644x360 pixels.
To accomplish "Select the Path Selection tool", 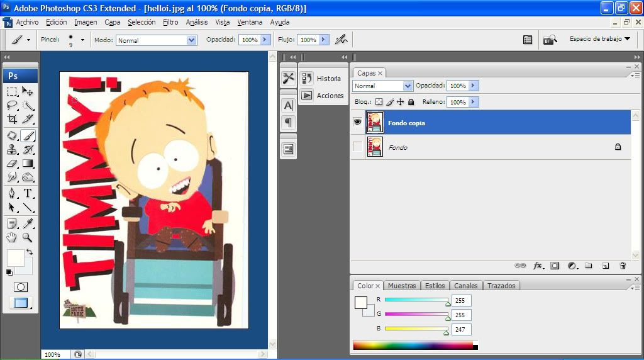I will coord(12,208).
